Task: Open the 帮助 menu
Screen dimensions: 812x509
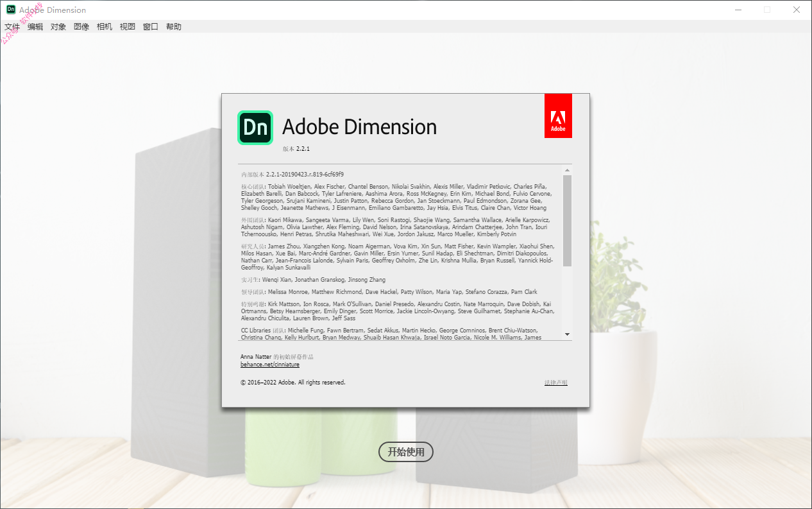Action: pyautogui.click(x=174, y=27)
